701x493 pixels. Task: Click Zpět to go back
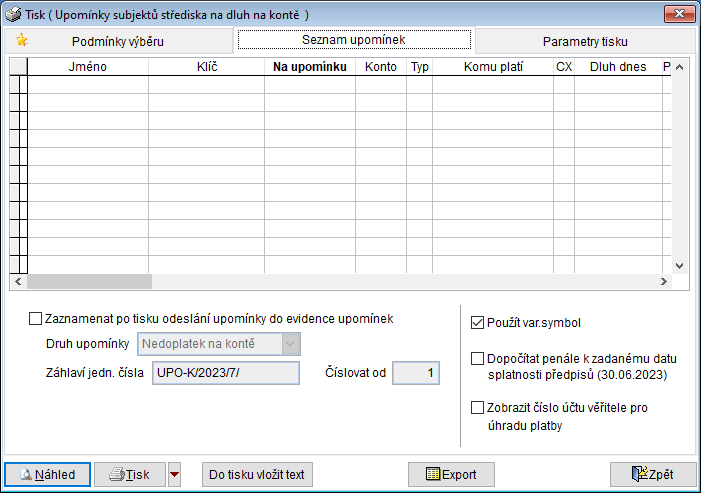(x=652, y=474)
